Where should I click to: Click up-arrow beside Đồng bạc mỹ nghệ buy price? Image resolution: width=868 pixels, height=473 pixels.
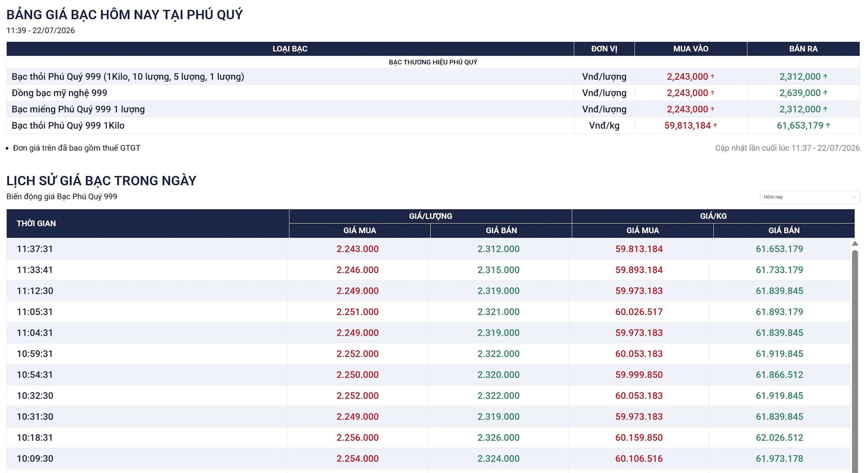[712, 93]
